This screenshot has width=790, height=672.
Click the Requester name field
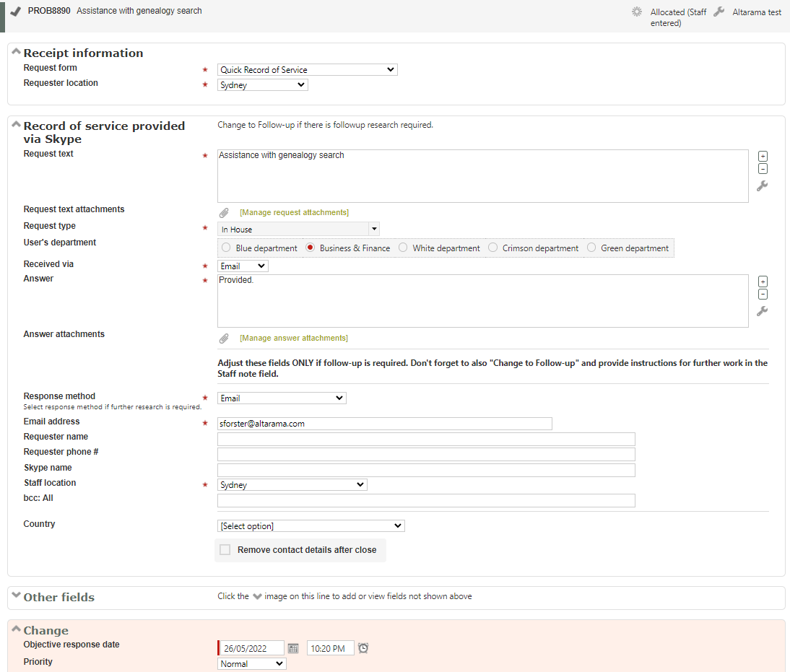[426, 440]
